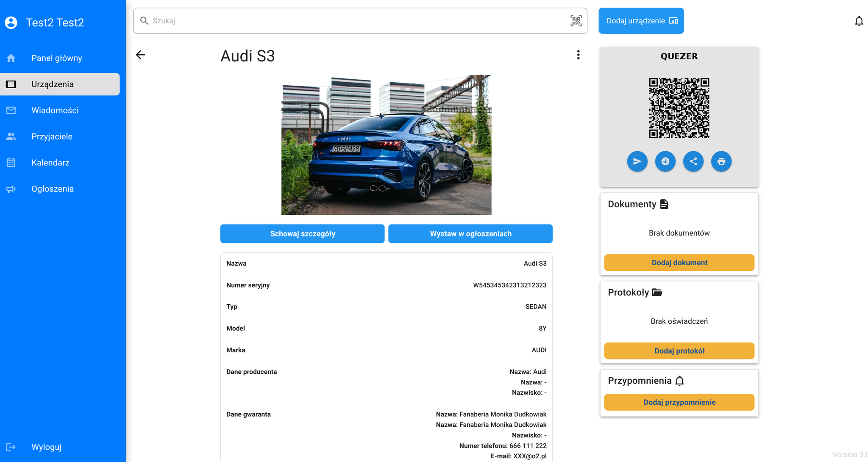
Task: Click serial number W545345342313212323
Action: [509, 285]
